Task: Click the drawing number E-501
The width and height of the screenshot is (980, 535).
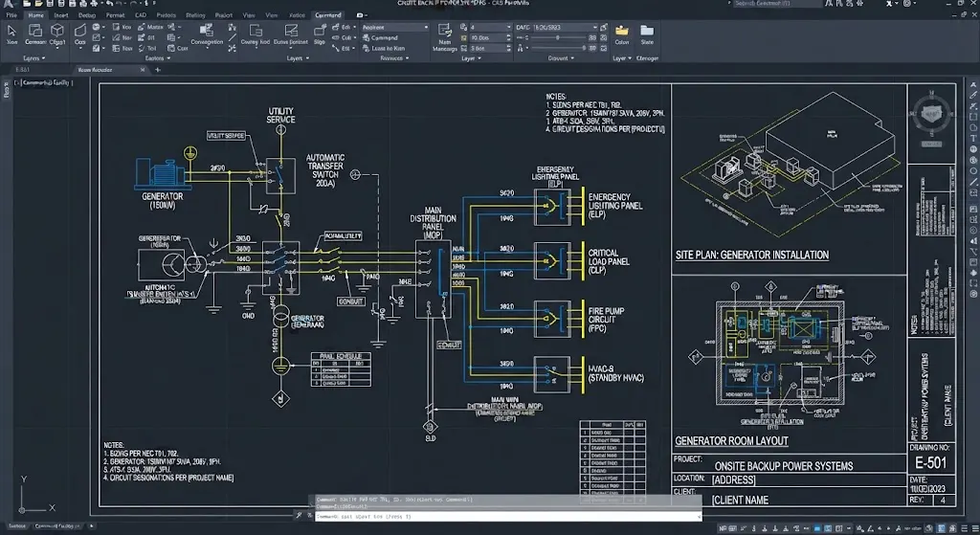Action: [x=930, y=463]
